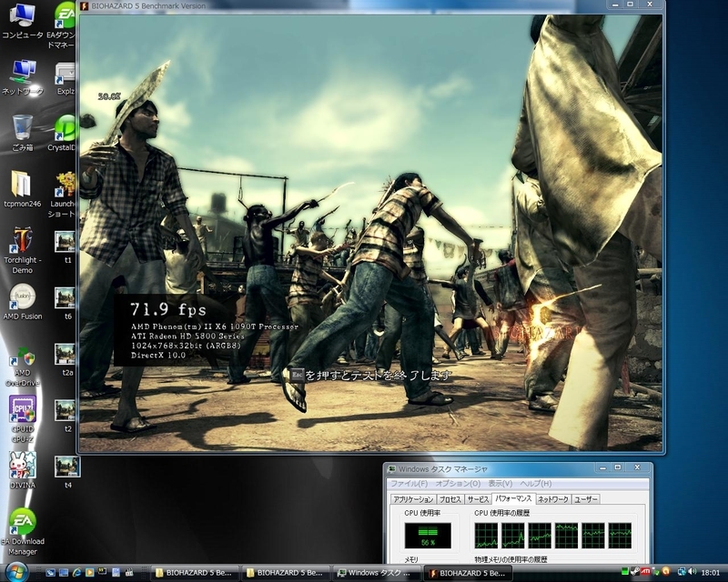Switch to アプリケーション tab in Task Manager
Viewport: 728px width, 582px height.
pos(413,499)
